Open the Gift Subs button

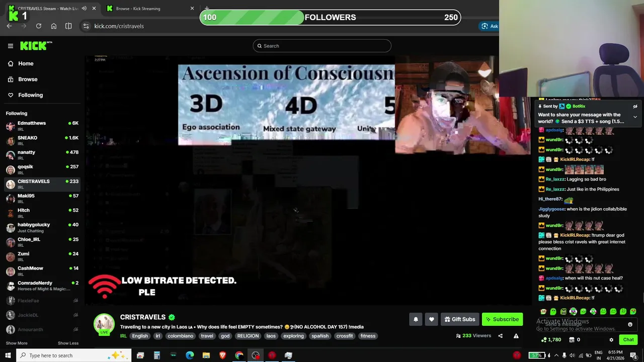pos(459,319)
